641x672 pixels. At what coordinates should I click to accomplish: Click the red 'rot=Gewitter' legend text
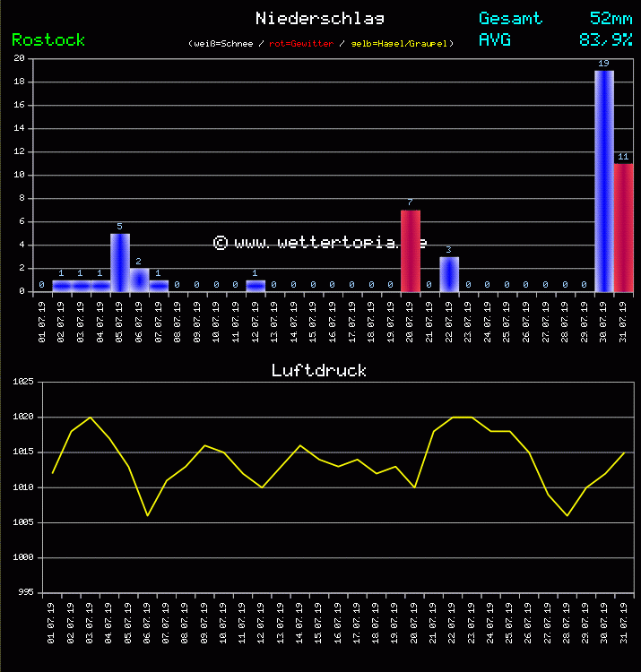[301, 43]
